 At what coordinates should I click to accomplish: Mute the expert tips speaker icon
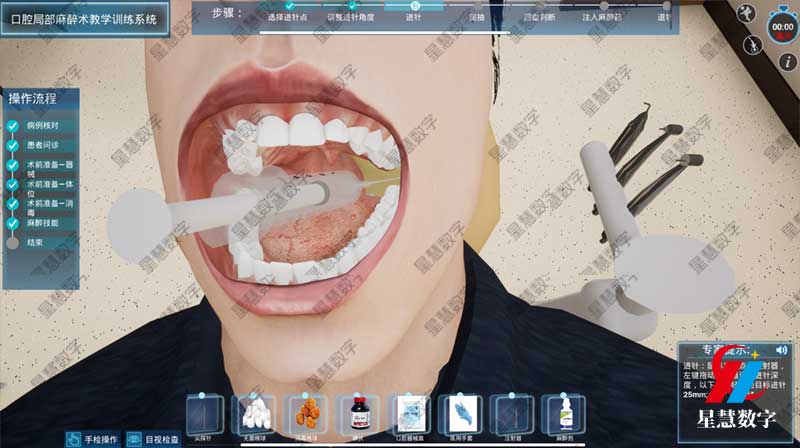coord(781,350)
